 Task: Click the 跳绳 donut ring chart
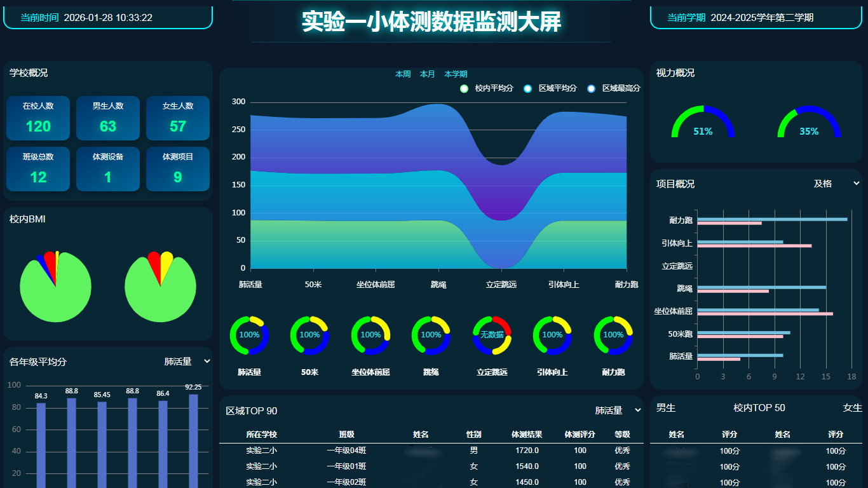pos(431,335)
